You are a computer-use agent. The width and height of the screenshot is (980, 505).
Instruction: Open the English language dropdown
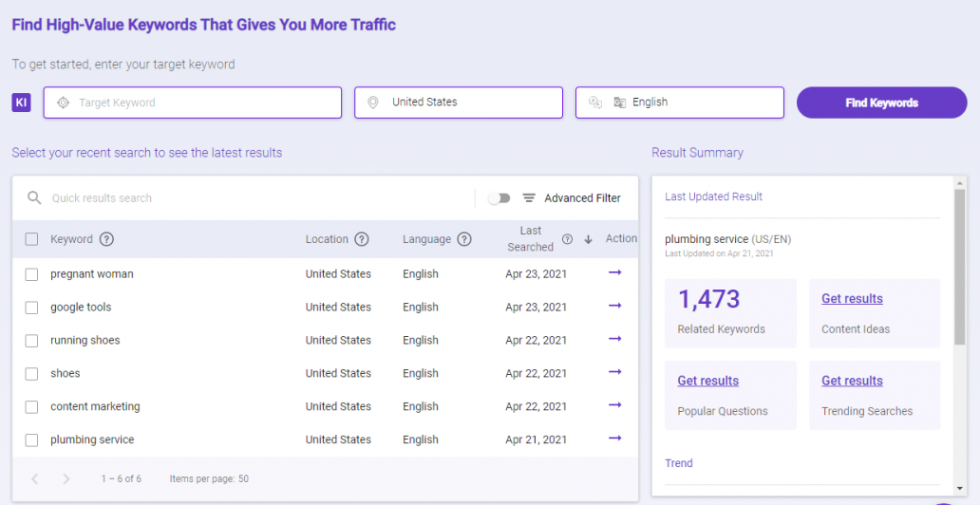tap(679, 103)
